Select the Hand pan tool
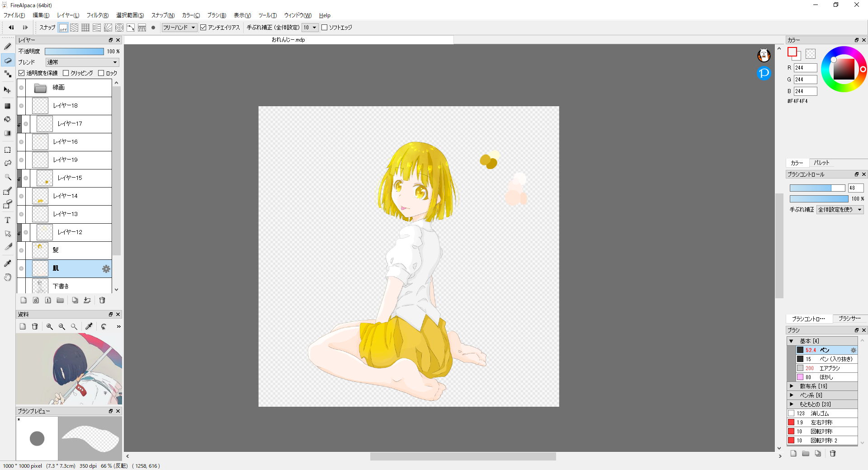Image resolution: width=868 pixels, height=470 pixels. (x=8, y=277)
